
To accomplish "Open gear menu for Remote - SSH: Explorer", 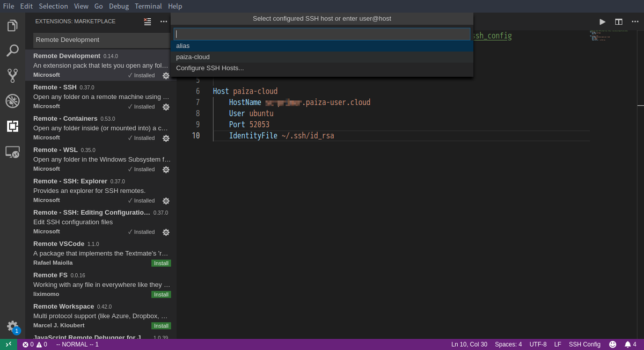I will (x=166, y=201).
